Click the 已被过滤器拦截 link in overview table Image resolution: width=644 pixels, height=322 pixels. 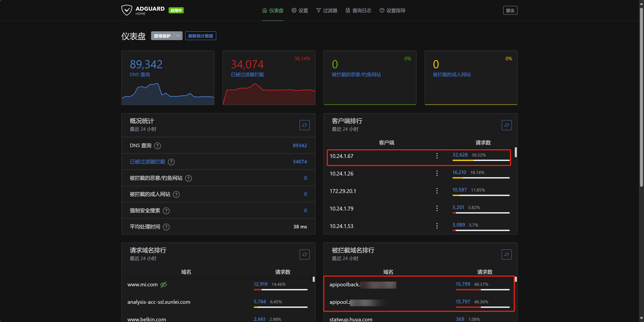pos(148,162)
